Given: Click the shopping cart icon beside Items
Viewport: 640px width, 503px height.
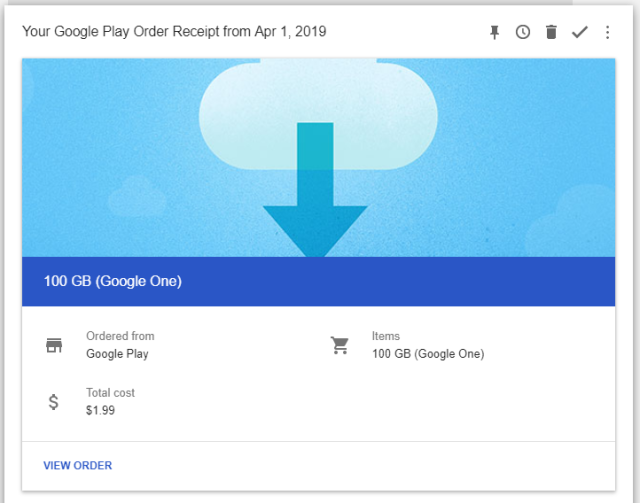Looking at the screenshot, I should [340, 345].
